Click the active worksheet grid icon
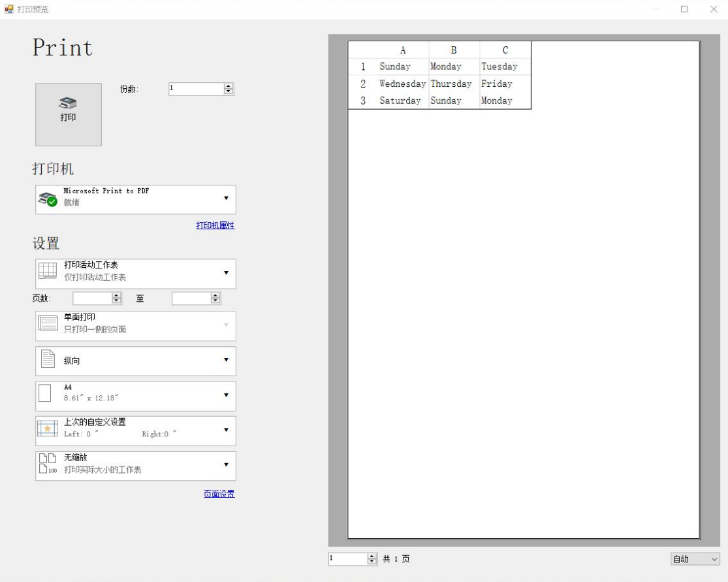Viewport: 728px width, 582px height. pos(48,271)
